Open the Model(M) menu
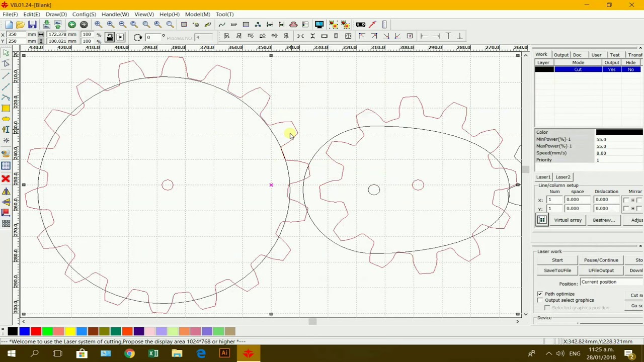644x362 pixels. click(197, 14)
